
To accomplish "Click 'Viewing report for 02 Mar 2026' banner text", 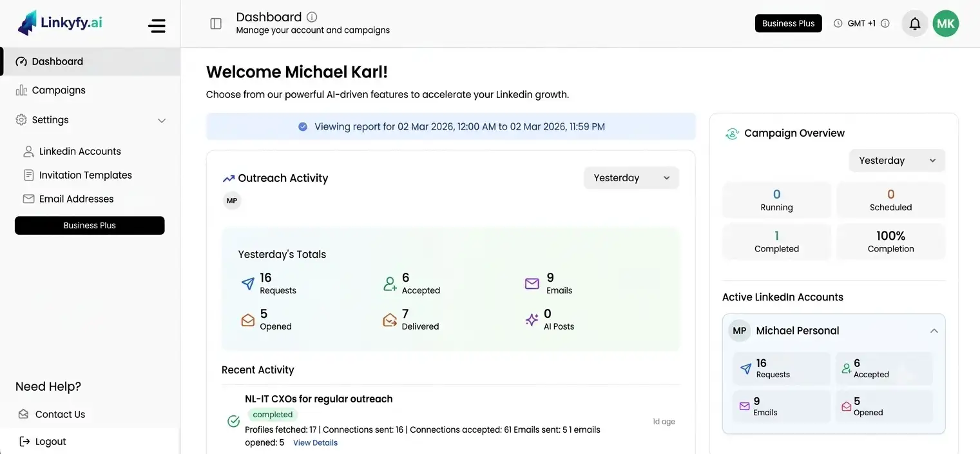I will 459,127.
